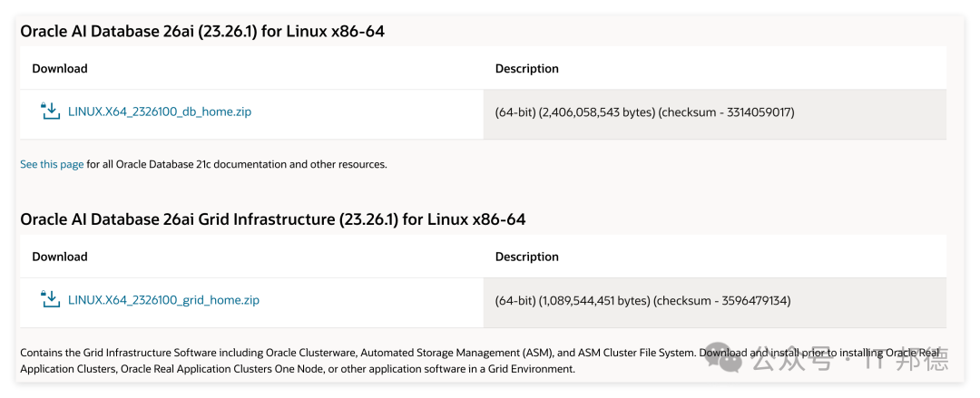Click the Grid Infrastructure (23.26.1) section heading

point(273,219)
